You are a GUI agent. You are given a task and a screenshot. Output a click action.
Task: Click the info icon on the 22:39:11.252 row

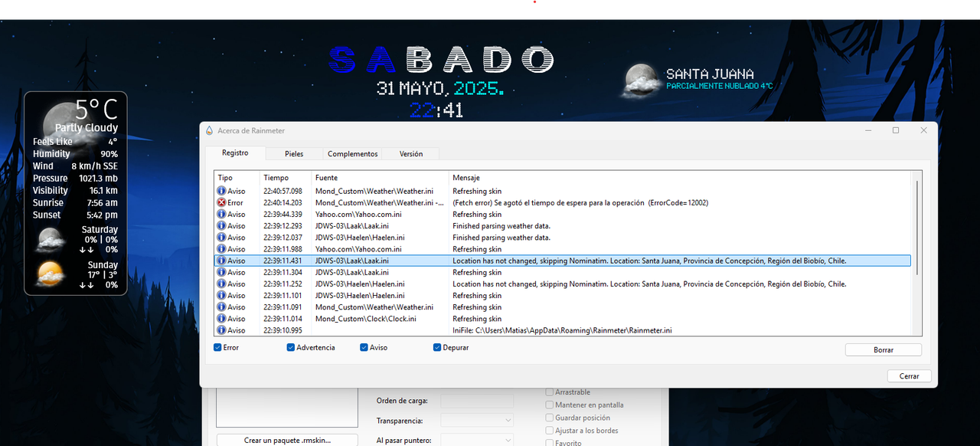click(221, 284)
